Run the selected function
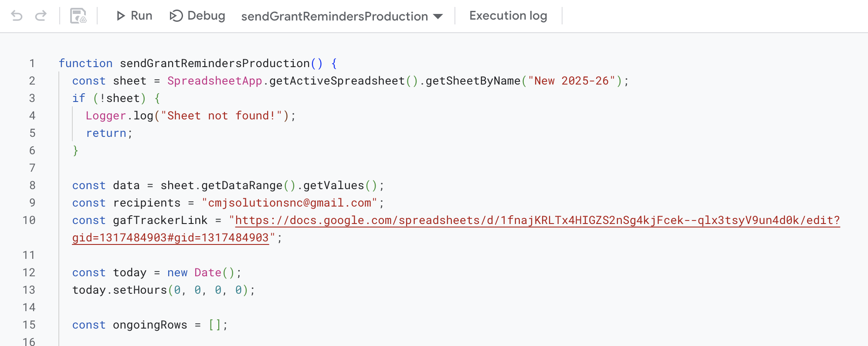Viewport: 868px width, 346px height. tap(134, 16)
